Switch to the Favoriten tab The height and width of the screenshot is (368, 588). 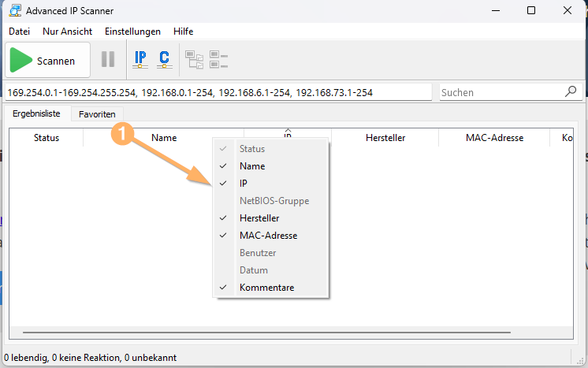(x=97, y=114)
